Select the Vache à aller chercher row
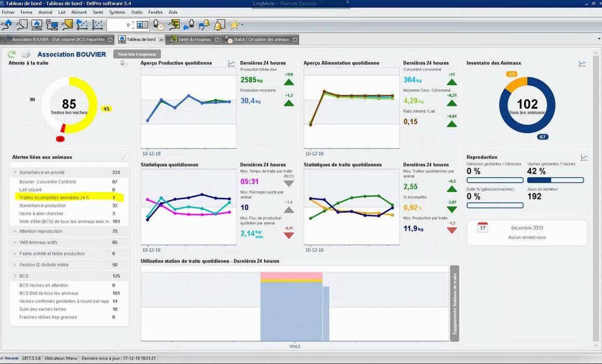 69,213
